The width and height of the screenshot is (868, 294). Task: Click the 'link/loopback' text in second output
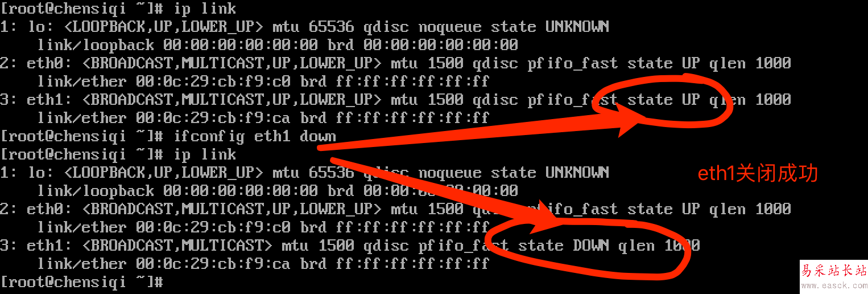point(96,191)
